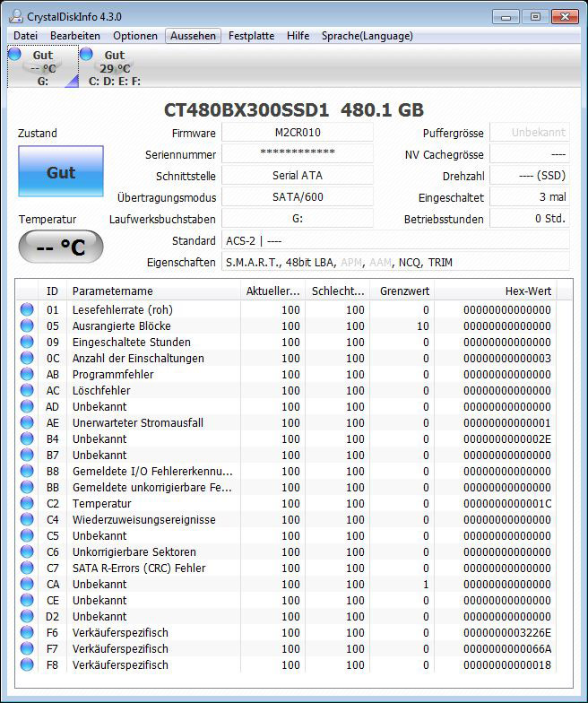Click the Firmware field M2CR010
The width and height of the screenshot is (588, 703).
[x=298, y=133]
